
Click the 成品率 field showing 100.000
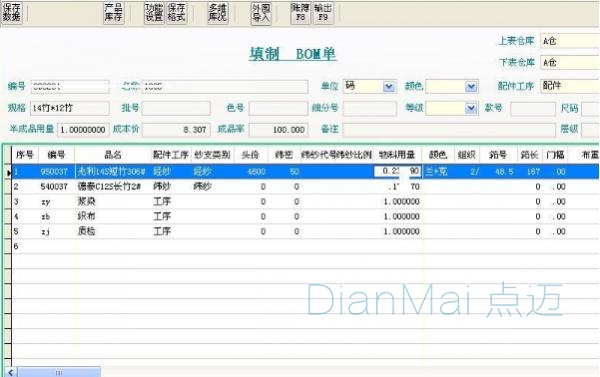click(278, 130)
